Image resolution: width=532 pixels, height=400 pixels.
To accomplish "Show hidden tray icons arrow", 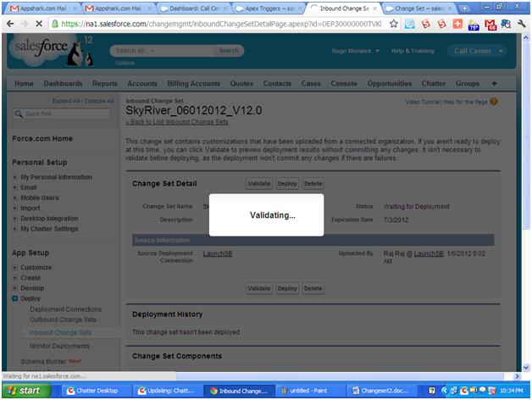I will pyautogui.click(x=444, y=391).
